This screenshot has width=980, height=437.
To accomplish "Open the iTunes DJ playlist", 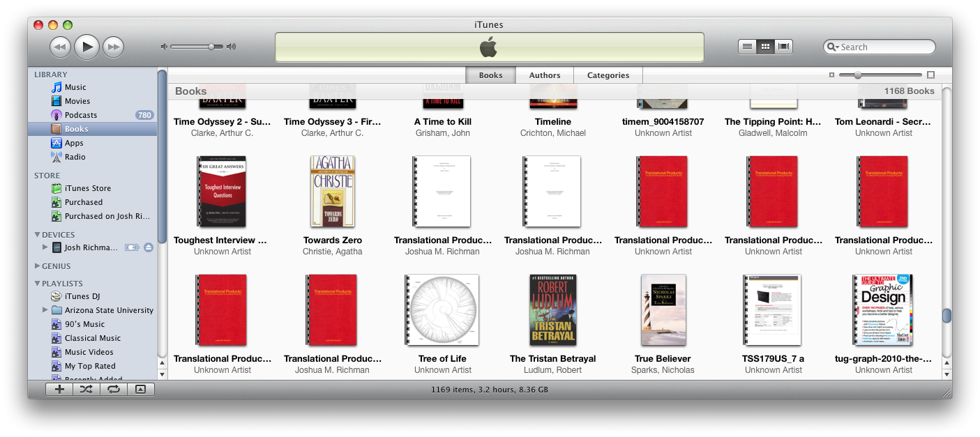I will (82, 296).
